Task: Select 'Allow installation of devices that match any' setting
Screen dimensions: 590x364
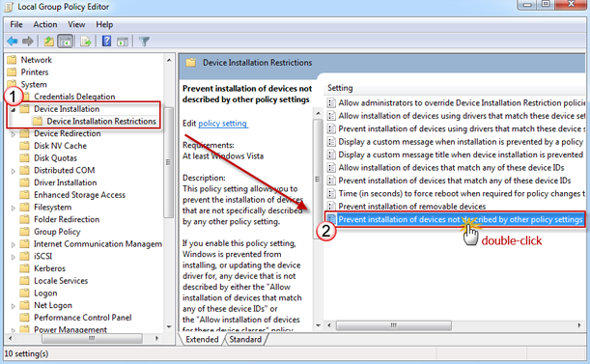Action: [451, 167]
